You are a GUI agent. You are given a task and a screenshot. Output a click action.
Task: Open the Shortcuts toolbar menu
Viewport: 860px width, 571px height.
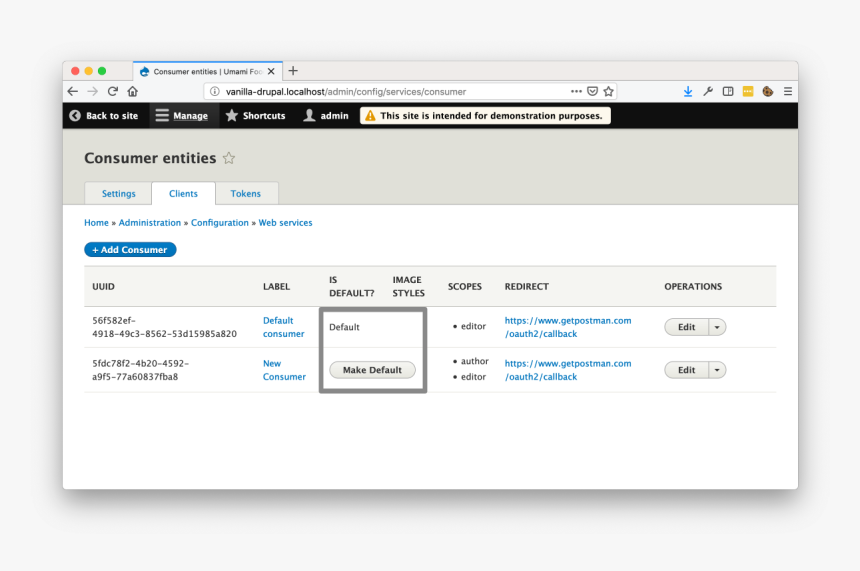click(x=256, y=116)
